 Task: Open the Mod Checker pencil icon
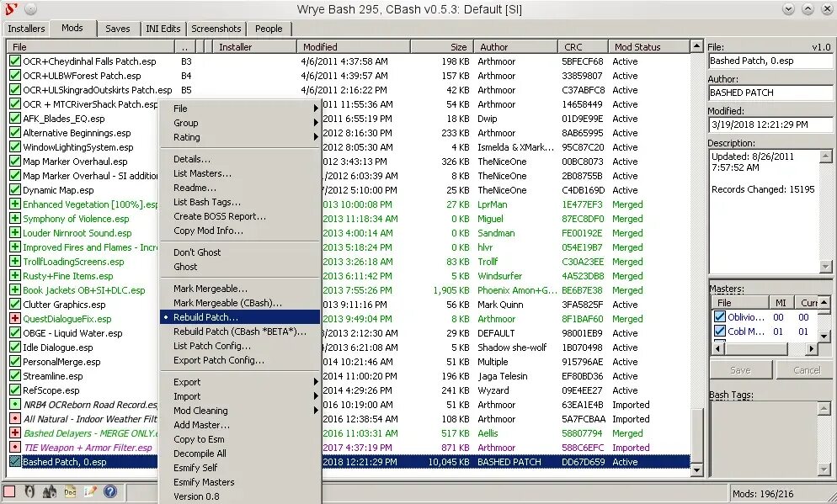(89, 491)
